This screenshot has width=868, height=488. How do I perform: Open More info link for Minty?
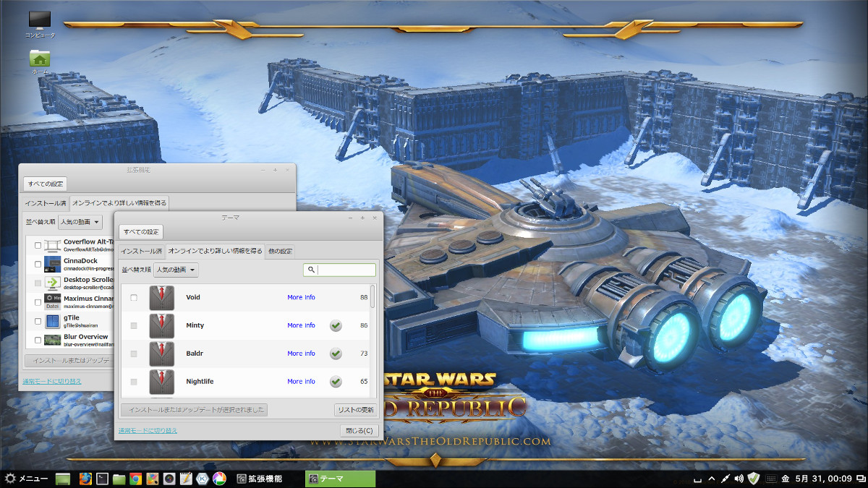click(301, 326)
